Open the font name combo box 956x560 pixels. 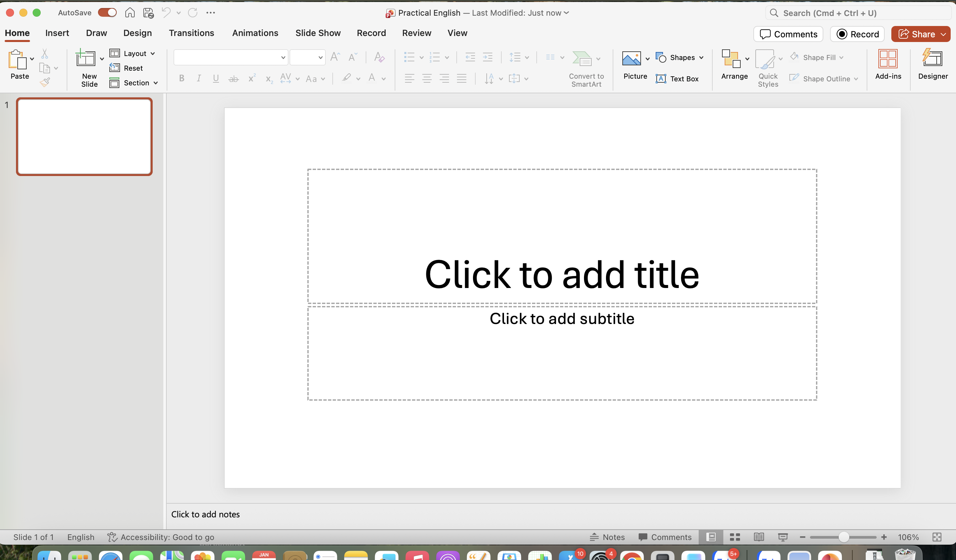pyautogui.click(x=231, y=57)
